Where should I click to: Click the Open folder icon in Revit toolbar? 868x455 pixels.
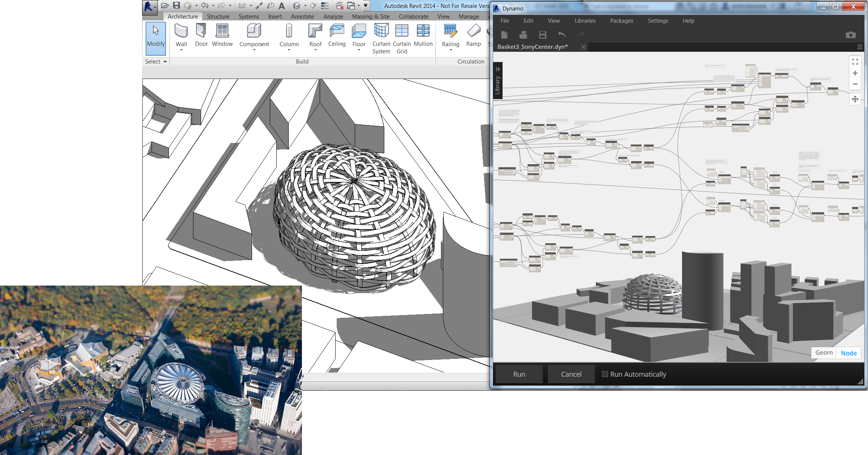click(165, 5)
